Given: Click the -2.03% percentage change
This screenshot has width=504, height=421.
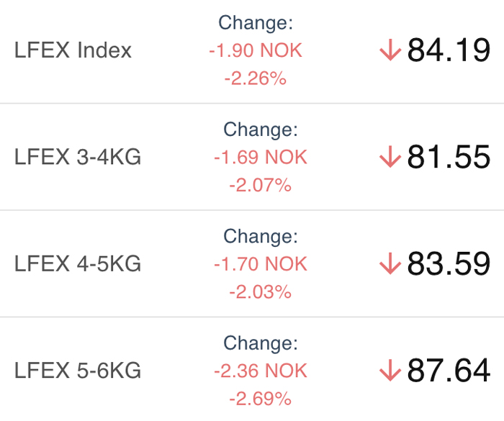Looking at the screenshot, I should click(261, 291).
